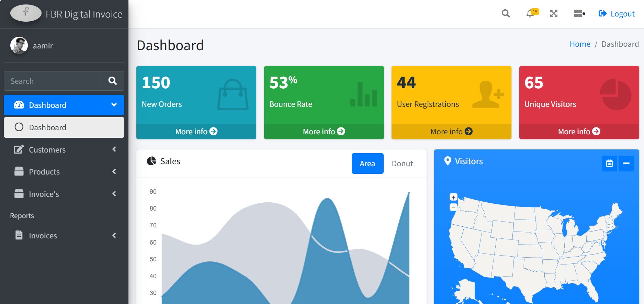The height and width of the screenshot is (304, 644).
Task: Expand the Customers menu arrow
Action: tap(114, 149)
